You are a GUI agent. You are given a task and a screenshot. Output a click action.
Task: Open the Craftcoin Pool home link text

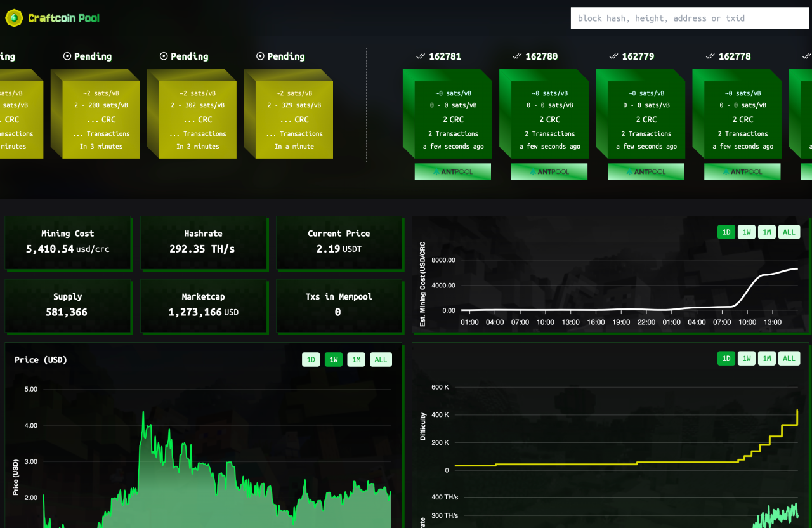pos(64,18)
